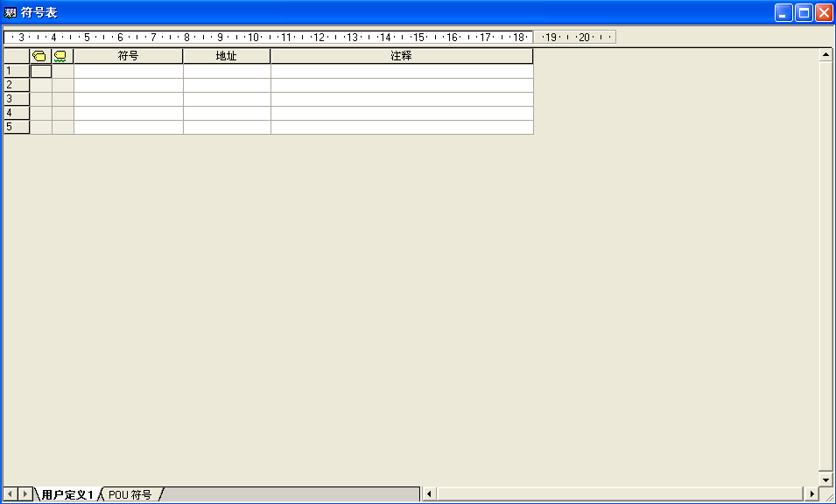Click the unused symbols column header icon
Viewport: 836px width, 504px height.
point(61,56)
